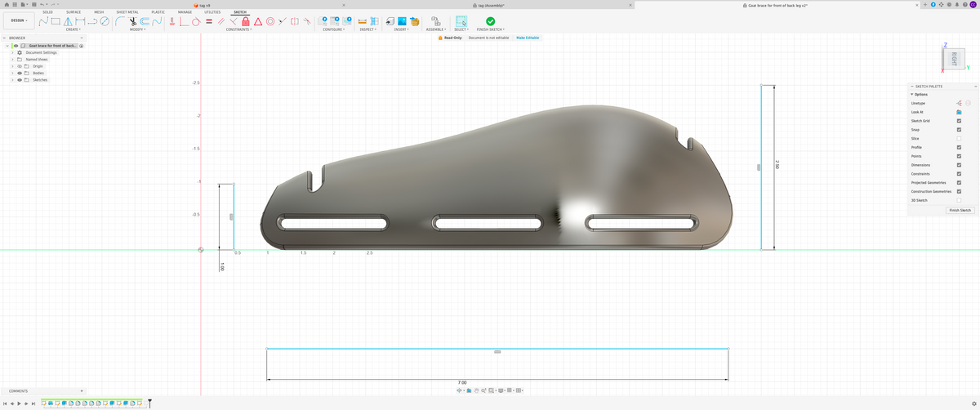
Task: Select the Line sketch tool
Action: tap(43, 21)
